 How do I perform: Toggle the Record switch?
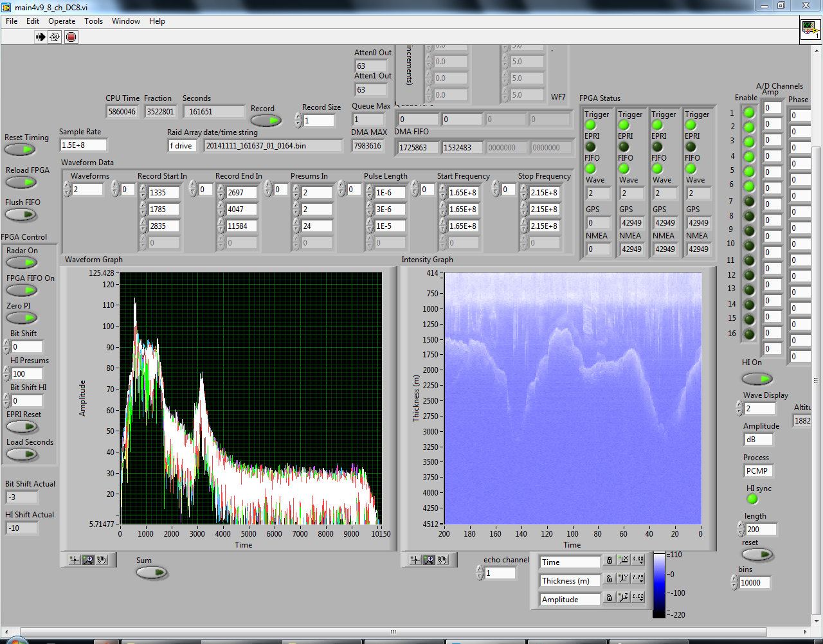click(266, 120)
